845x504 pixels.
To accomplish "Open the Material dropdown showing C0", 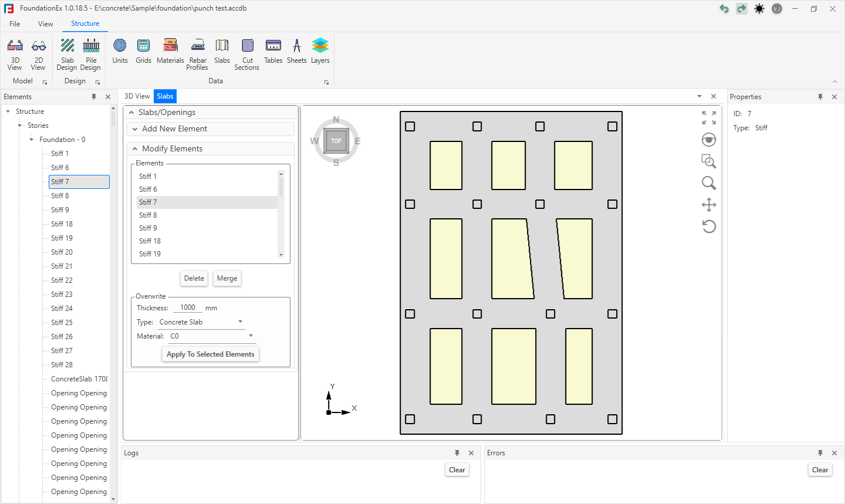I will (x=211, y=336).
